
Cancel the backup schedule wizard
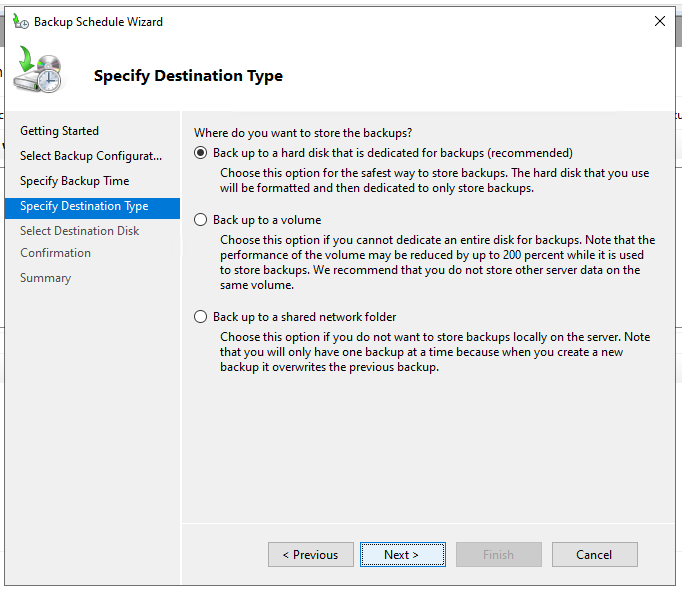(x=594, y=555)
